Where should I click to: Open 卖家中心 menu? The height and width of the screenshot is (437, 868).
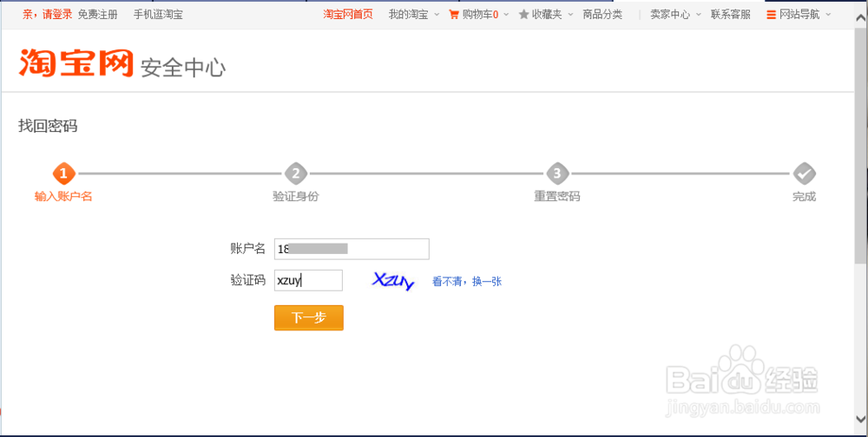pos(670,15)
